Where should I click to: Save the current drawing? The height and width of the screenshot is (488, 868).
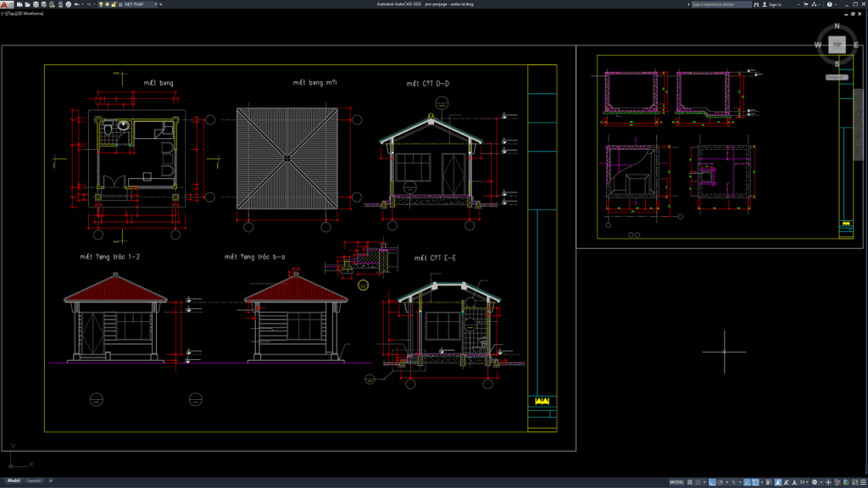(x=36, y=4)
